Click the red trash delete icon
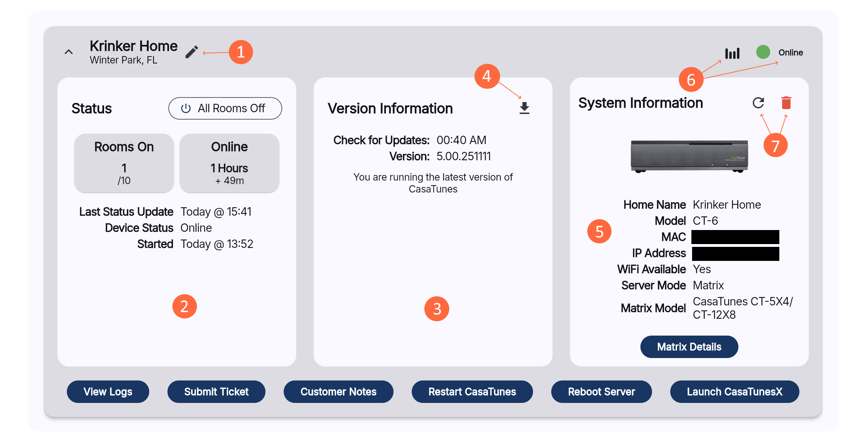868x445 pixels. (x=786, y=103)
